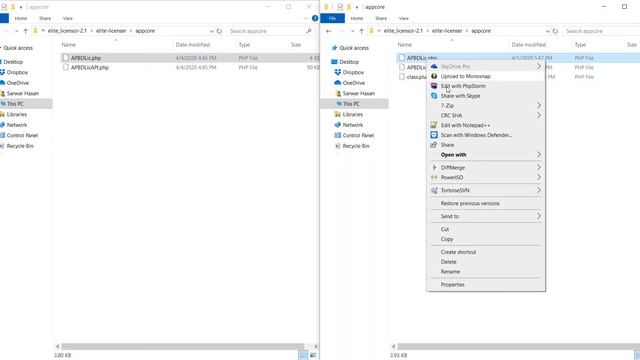Screen dimensions: 640x360
Task: Click the refresh icon in right window address bar
Action: pyautogui.click(x=555, y=31)
